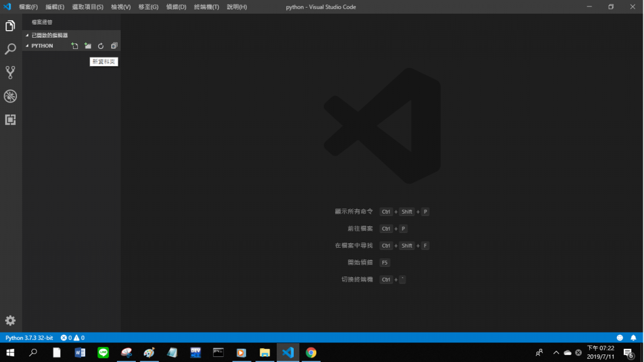Image resolution: width=644 pixels, height=362 pixels.
Task: Click the errors count icon in status bar
Action: pyautogui.click(x=64, y=337)
